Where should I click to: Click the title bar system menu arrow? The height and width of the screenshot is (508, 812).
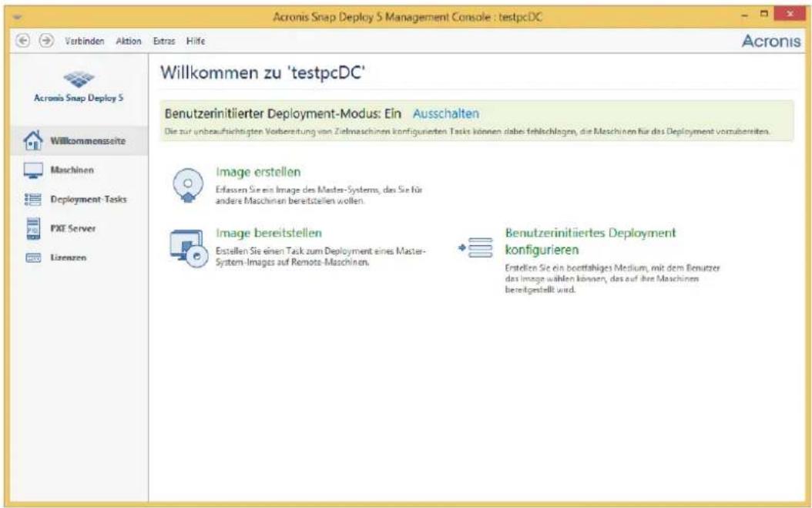[x=18, y=17]
